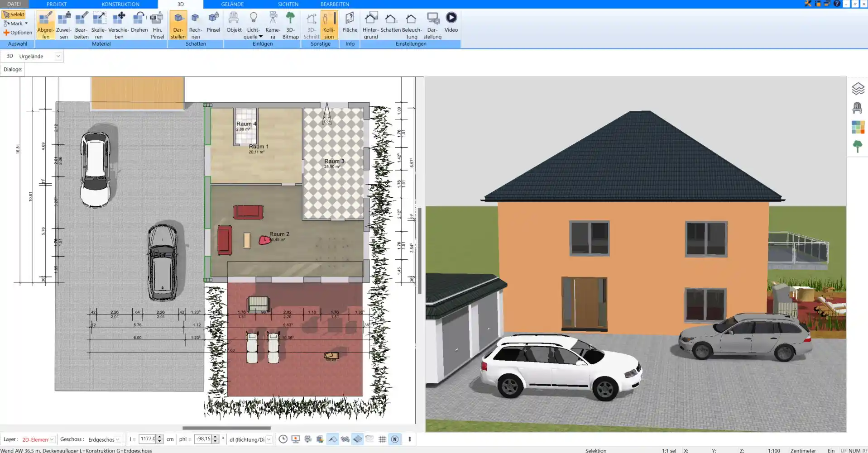Image resolution: width=868 pixels, height=453 pixels.
Task: Switch to the SICHTEN tab
Action: point(288,4)
